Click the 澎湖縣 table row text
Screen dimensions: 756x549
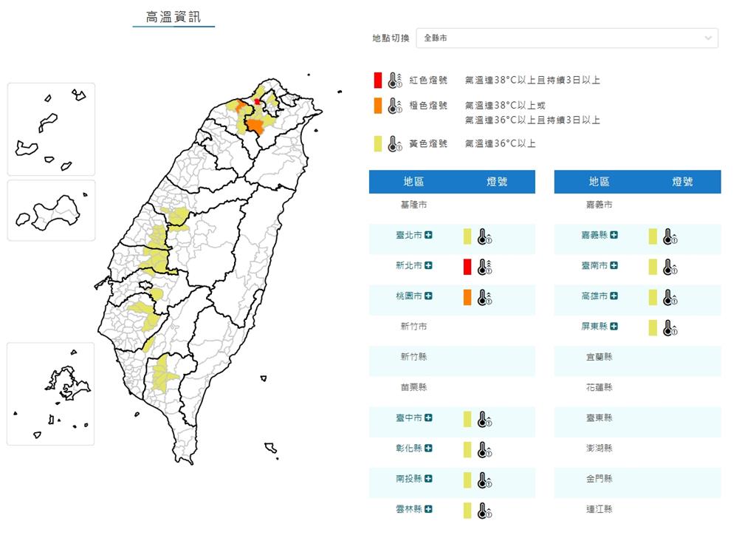point(599,449)
